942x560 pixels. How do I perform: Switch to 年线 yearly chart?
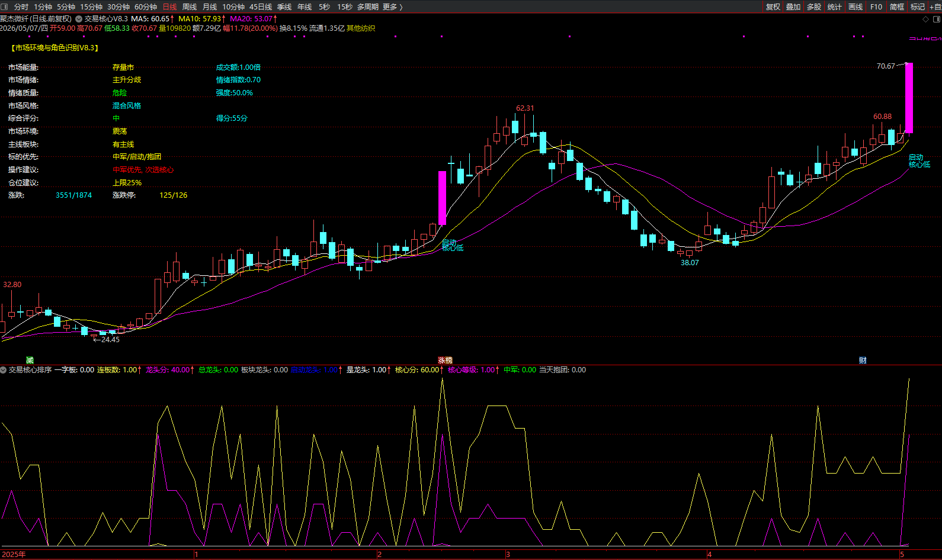click(305, 7)
